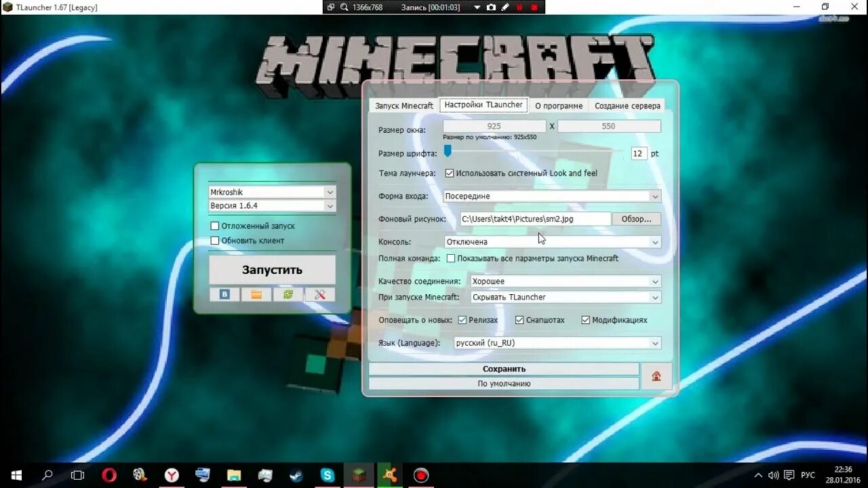Open the Minecraft folder icon
868x488 pixels.
[256, 295]
